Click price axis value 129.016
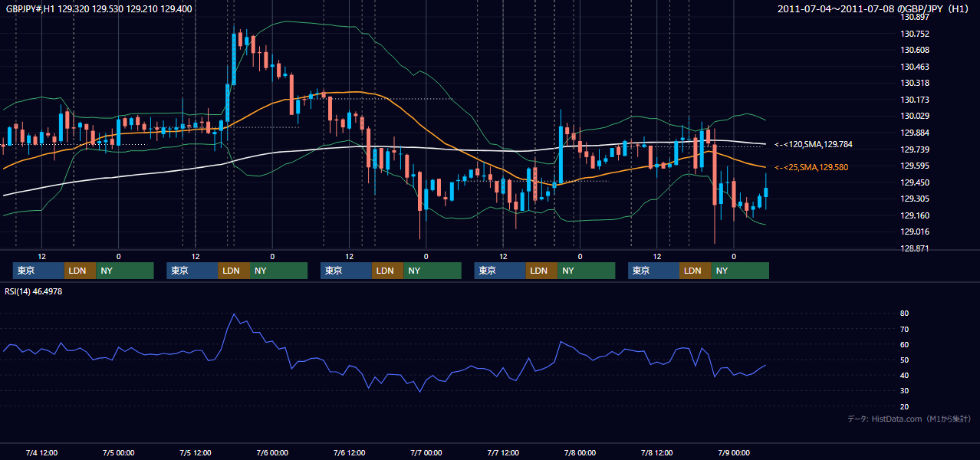Image resolution: width=980 pixels, height=460 pixels. (x=916, y=232)
